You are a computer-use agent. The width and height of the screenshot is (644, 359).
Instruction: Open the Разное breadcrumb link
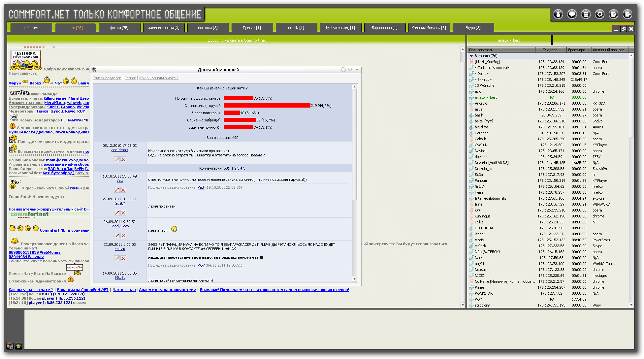130,78
